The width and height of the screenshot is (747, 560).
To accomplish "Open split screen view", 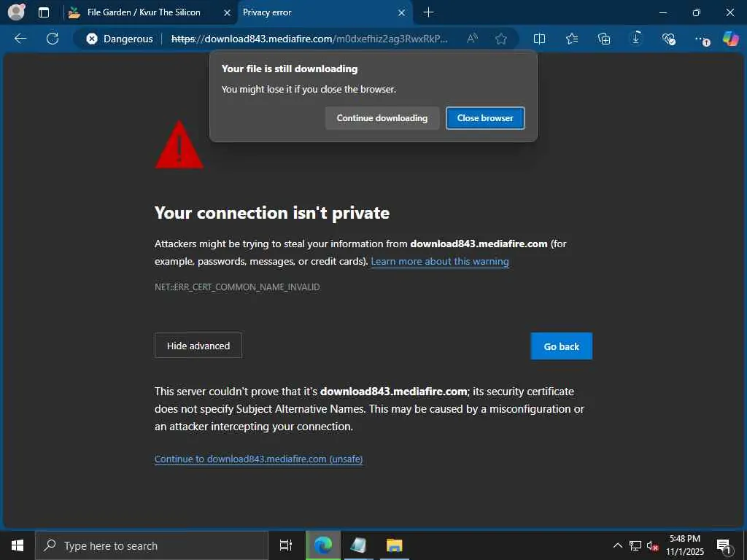I will [539, 39].
